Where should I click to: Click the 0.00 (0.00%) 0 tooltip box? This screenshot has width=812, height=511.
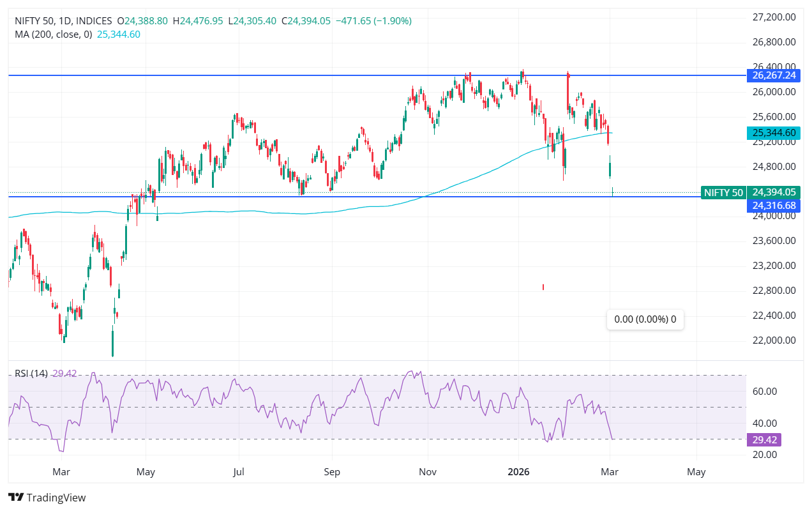pos(645,319)
